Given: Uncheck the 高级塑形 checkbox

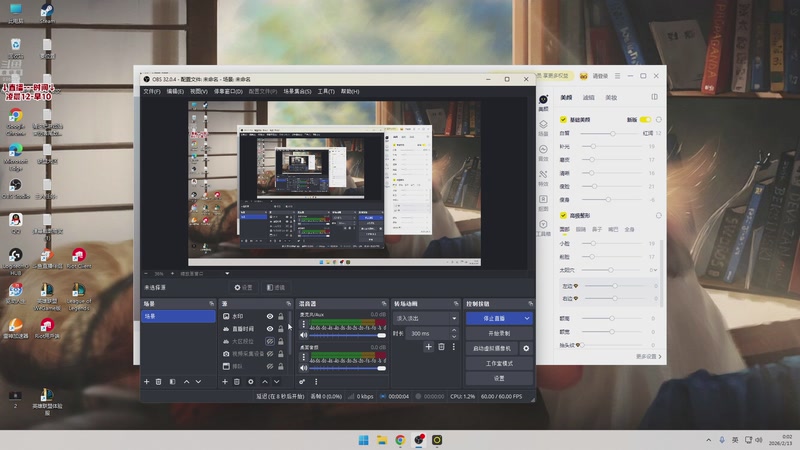Looking at the screenshot, I should (x=563, y=215).
